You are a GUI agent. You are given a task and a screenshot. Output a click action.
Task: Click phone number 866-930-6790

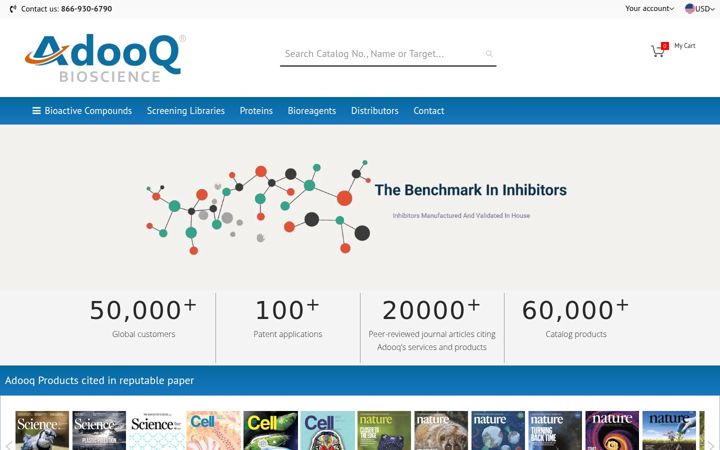[86, 9]
